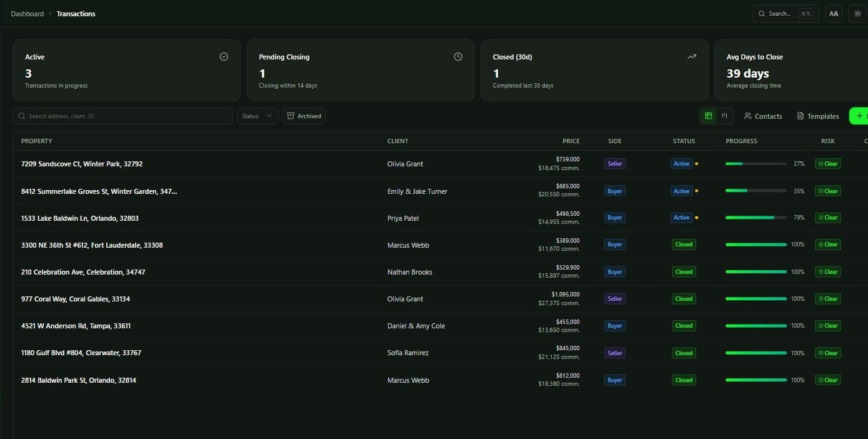Click the 27% progress bar for 7209 Sandscove Ct
Viewport: 868px width, 439px height.
(756, 164)
